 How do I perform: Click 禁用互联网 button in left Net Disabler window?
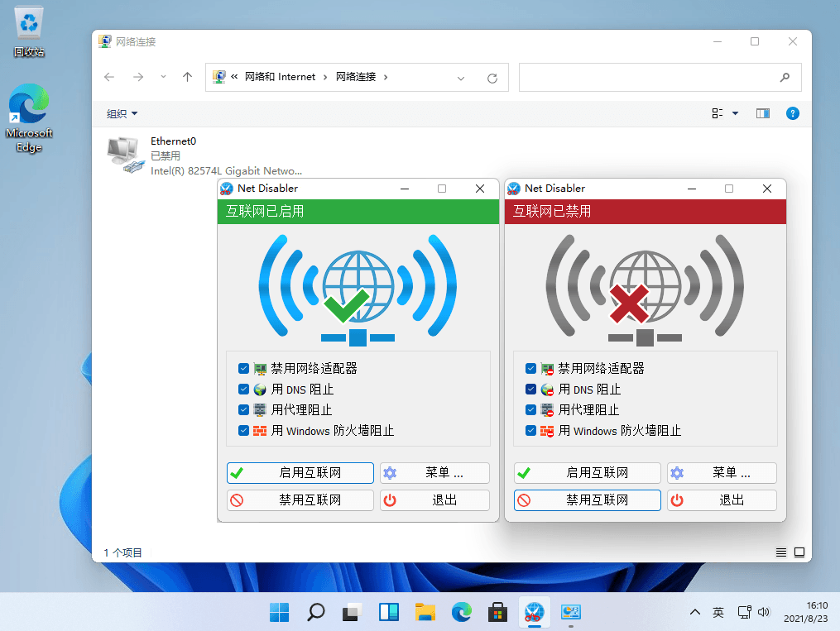(300, 500)
